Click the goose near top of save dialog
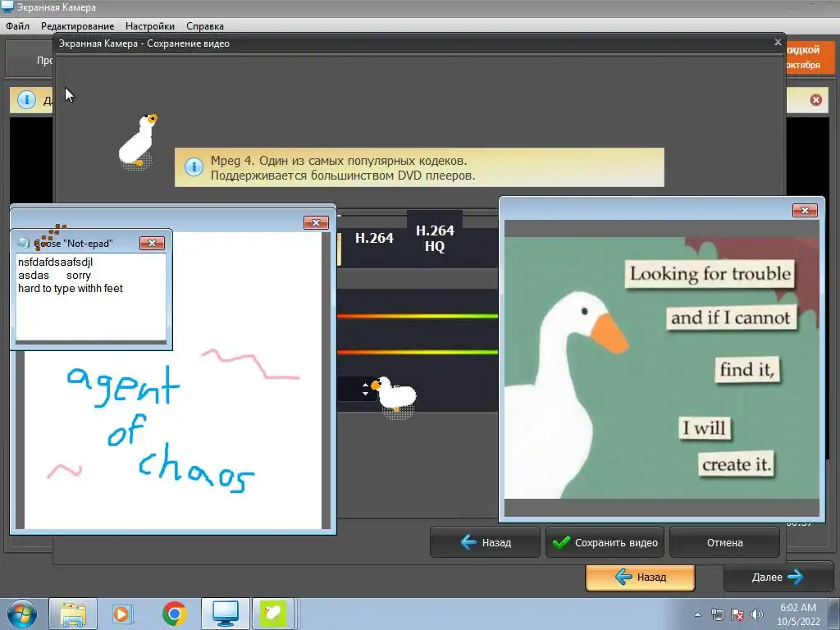This screenshot has width=840, height=630. (x=138, y=141)
